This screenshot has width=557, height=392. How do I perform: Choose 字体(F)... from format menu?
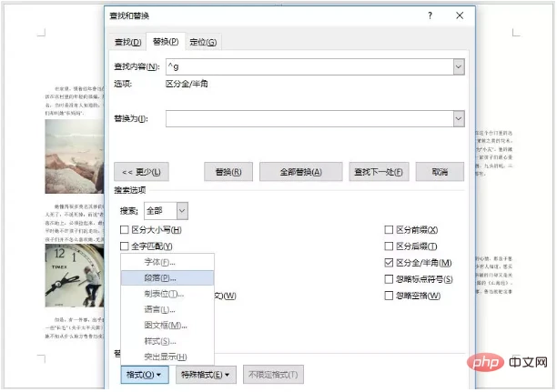[167, 263]
